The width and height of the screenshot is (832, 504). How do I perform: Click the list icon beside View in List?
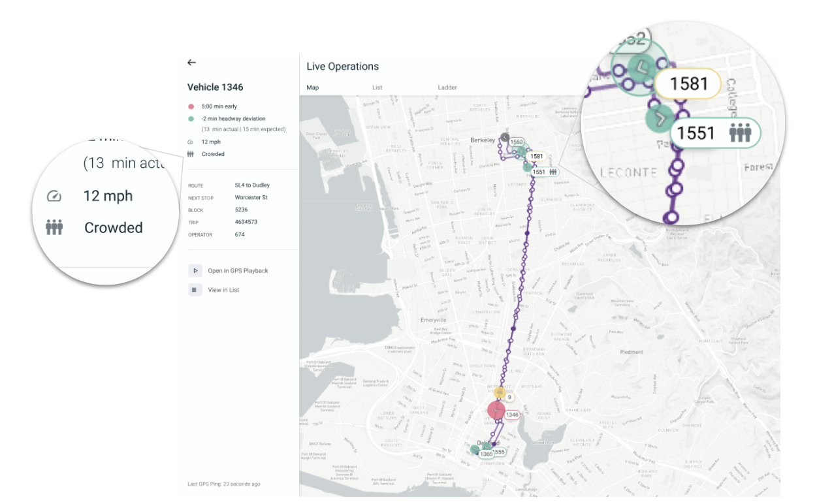pos(195,290)
